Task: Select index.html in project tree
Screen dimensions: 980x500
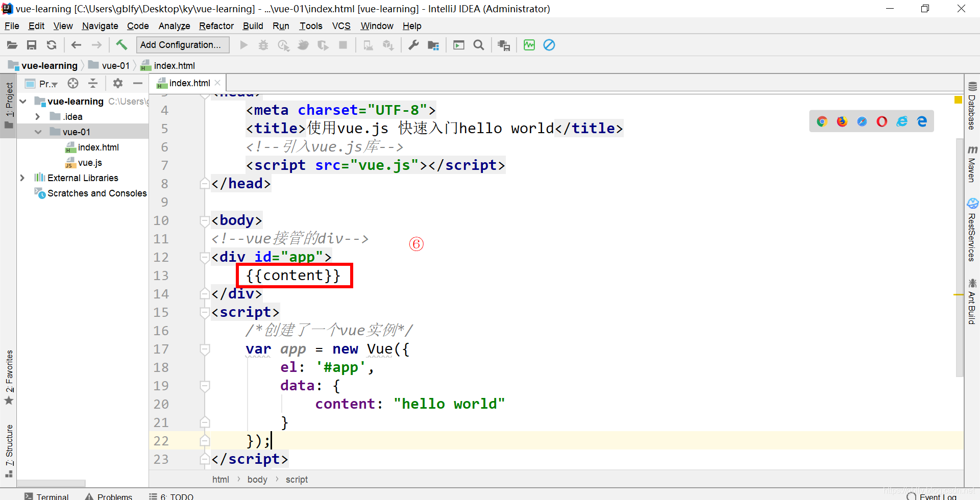Action: [x=92, y=147]
